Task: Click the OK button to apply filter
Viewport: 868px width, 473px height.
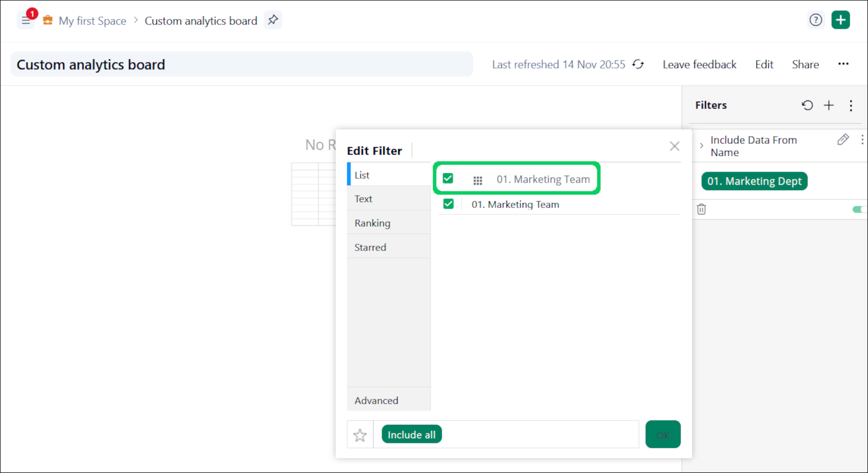Action: [663, 435]
